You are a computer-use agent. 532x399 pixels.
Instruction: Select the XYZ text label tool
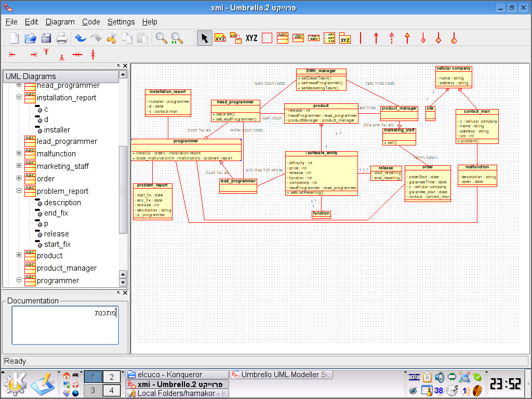coord(251,38)
